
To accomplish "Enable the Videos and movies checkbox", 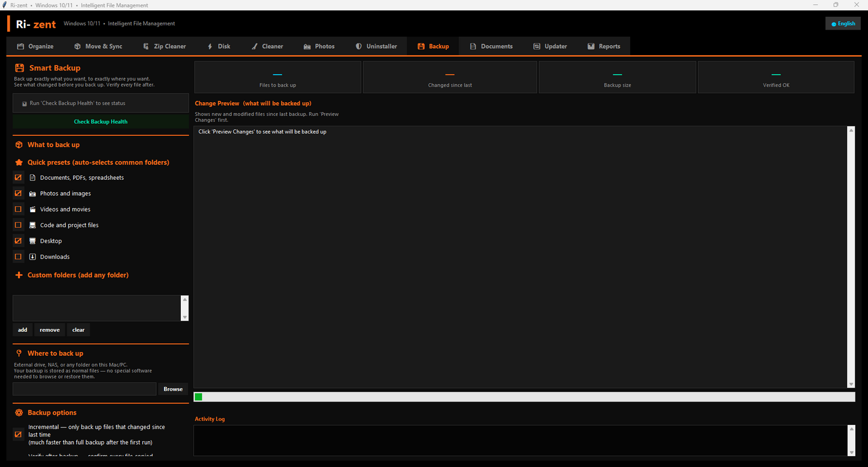I will (x=18, y=209).
